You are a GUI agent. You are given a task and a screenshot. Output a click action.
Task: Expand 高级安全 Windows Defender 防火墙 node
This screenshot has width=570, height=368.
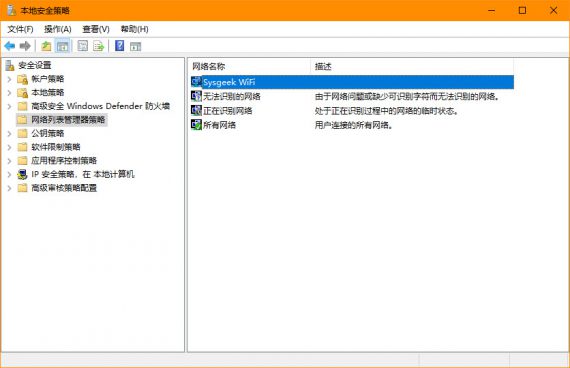(x=9, y=106)
